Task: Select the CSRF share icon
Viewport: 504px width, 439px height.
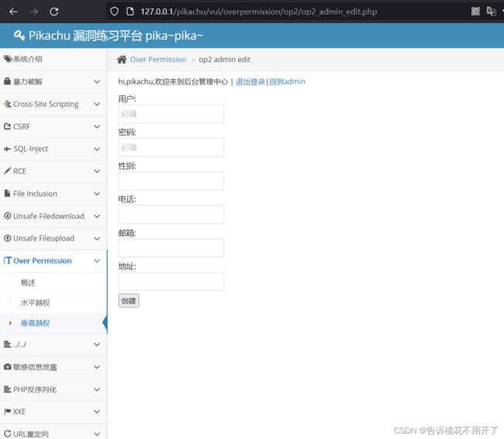Action: point(7,126)
